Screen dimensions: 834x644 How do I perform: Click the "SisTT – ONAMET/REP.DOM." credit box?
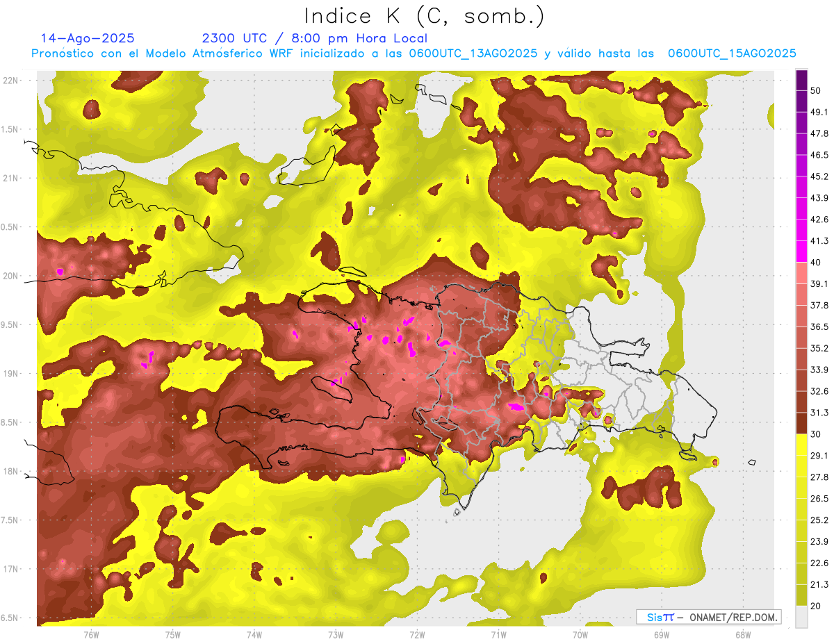(708, 617)
